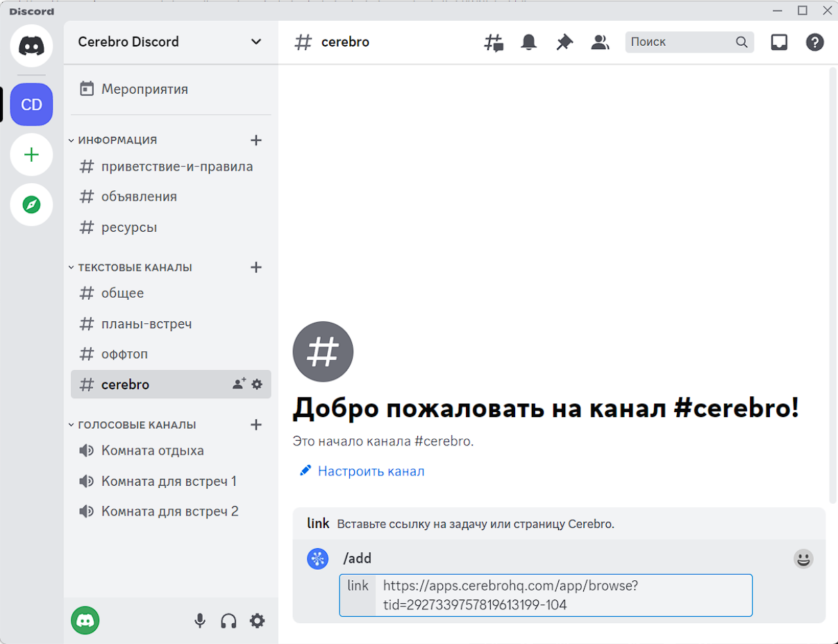This screenshot has width=838, height=644.
Task: Open Мероприятия events item
Action: click(x=171, y=89)
